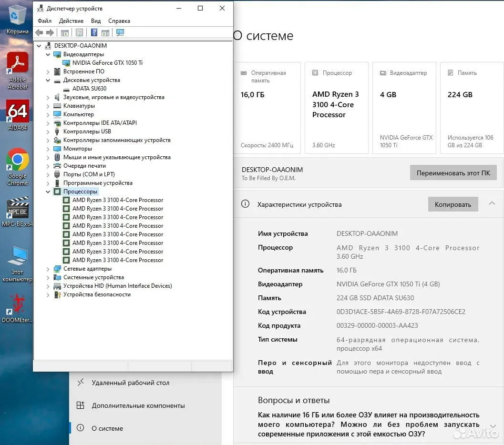504x445 pixels.
Task: Click the Мониторы category icon
Action: pyautogui.click(x=57, y=149)
